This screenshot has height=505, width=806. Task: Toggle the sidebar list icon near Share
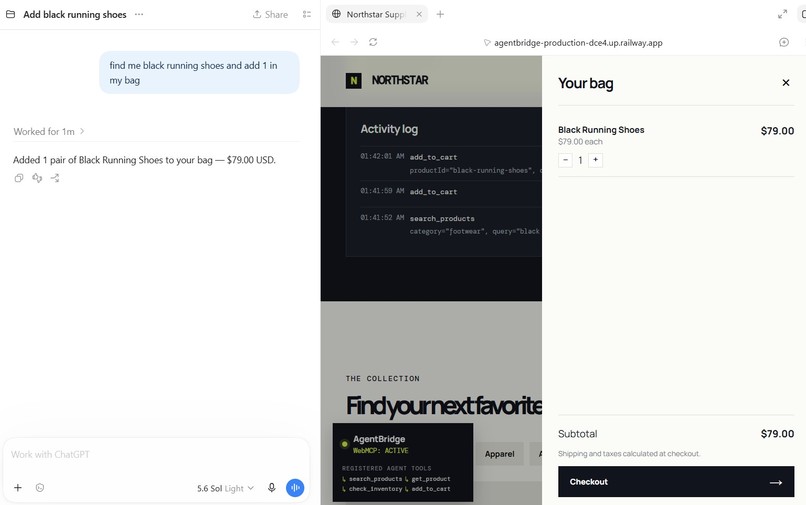point(307,14)
